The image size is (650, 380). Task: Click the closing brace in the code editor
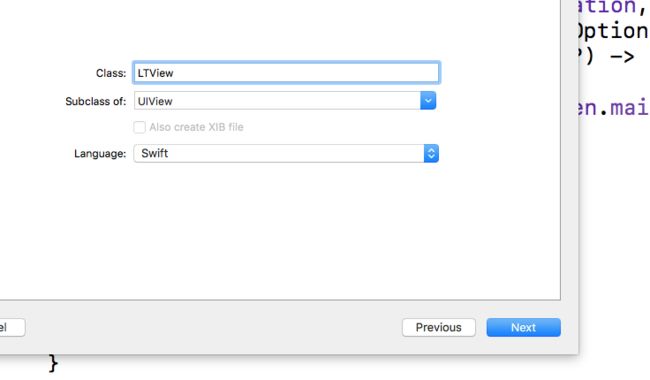click(x=53, y=363)
